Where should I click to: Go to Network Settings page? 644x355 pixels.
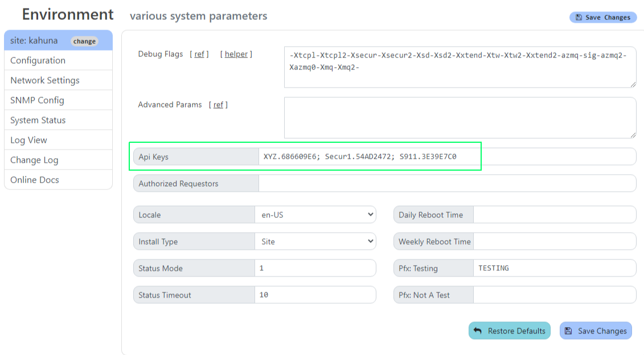tap(45, 80)
